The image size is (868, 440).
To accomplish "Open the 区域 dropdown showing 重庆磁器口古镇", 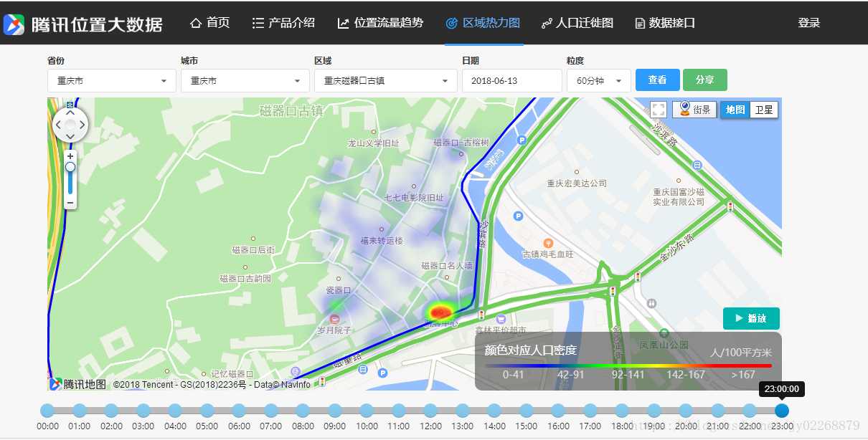I will click(x=386, y=80).
